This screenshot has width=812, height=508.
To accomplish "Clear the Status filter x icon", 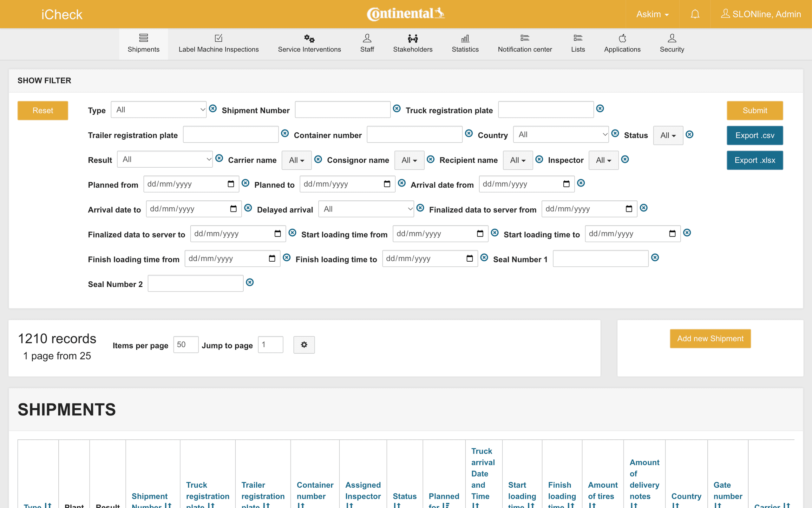I will 689,134.
